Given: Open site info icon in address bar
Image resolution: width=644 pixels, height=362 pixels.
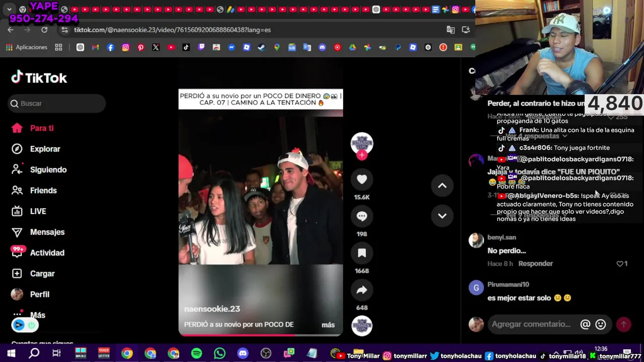Looking at the screenshot, I should click(x=64, y=30).
